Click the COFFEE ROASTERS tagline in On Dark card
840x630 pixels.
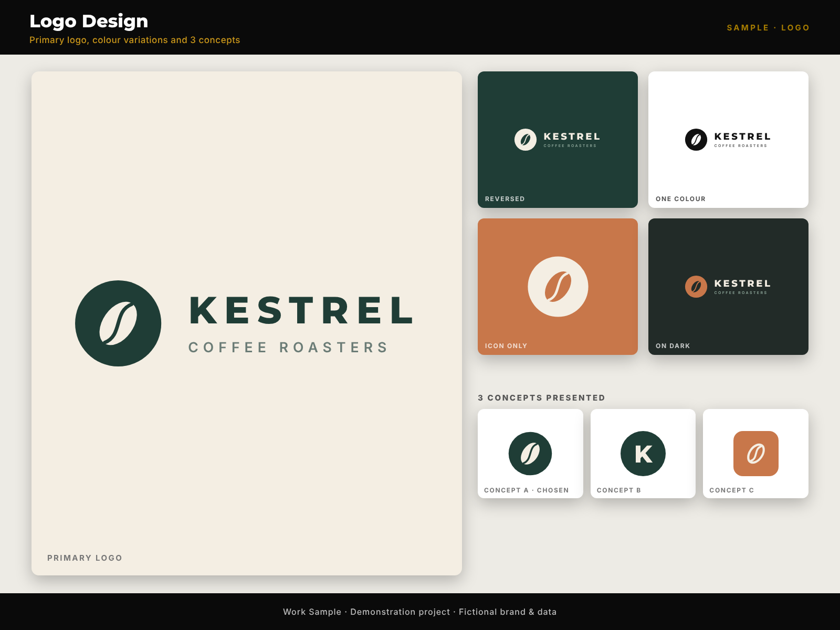741,293
